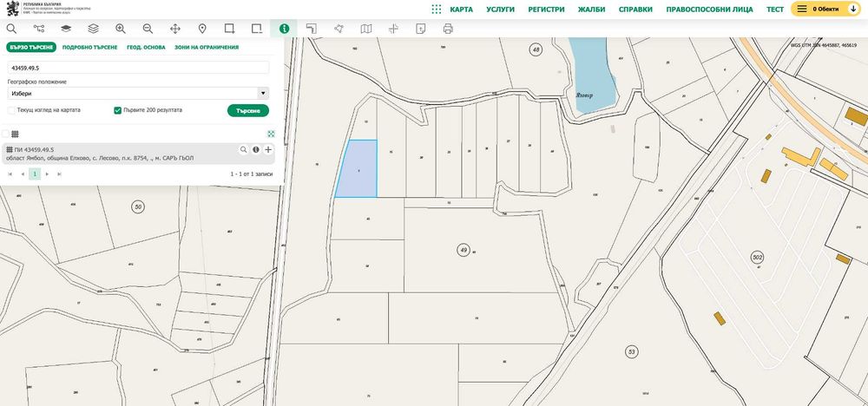
Task: Switch to ЗОНИ НА ОГРАНИЧЕНИЯ tab
Action: click(207, 48)
